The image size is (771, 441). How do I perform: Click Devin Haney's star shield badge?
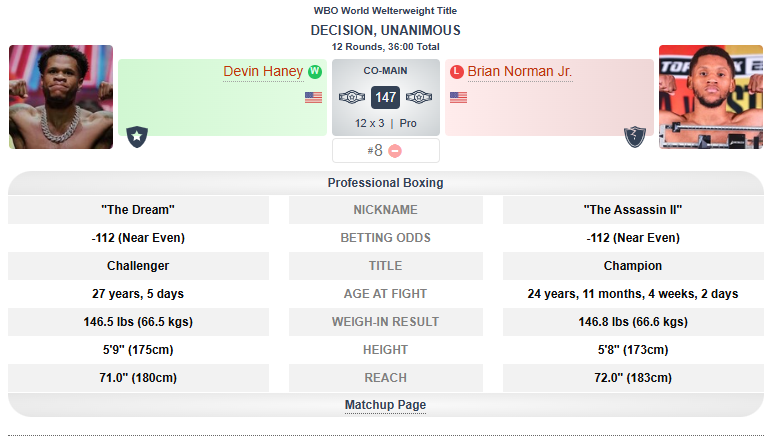pos(137,136)
